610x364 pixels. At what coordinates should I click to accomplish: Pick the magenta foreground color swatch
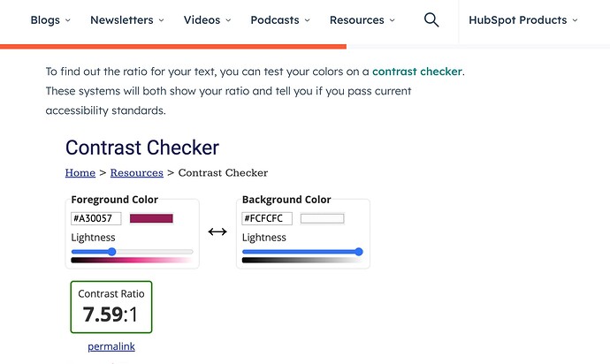click(151, 218)
